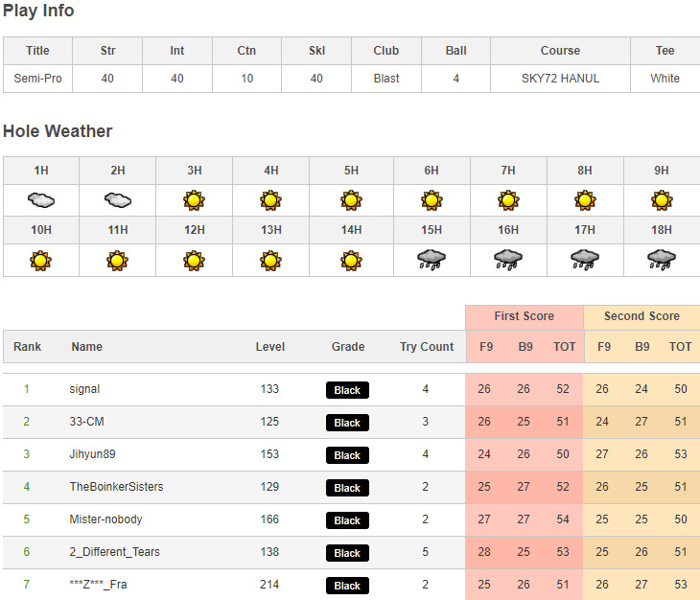This screenshot has height=600, width=700.
Task: Click the Black grade badge for Mister-nobody
Action: point(347,520)
